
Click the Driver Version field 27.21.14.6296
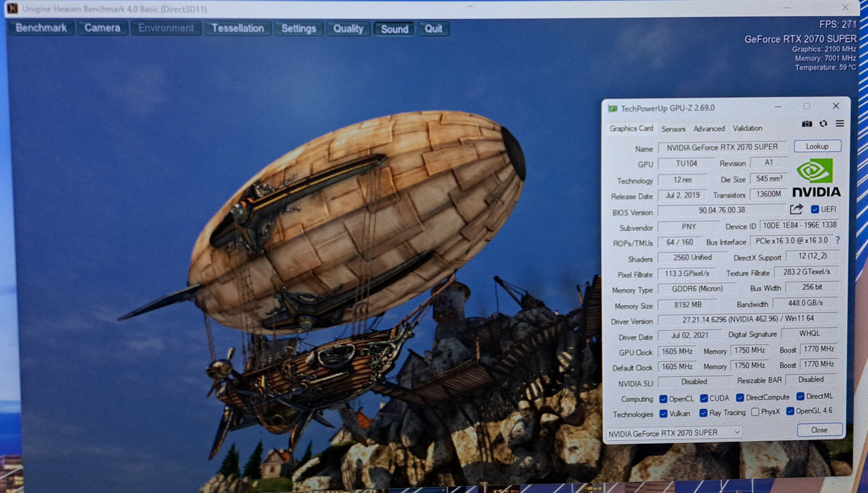(748, 320)
